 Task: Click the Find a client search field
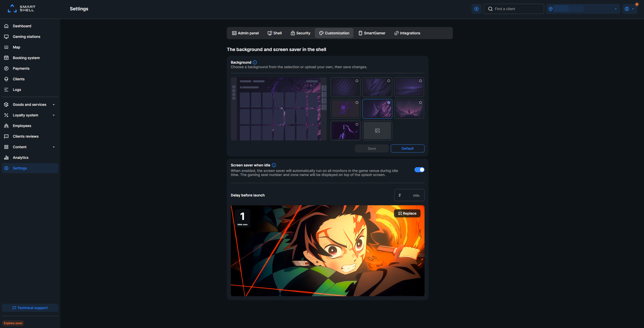tap(514, 9)
